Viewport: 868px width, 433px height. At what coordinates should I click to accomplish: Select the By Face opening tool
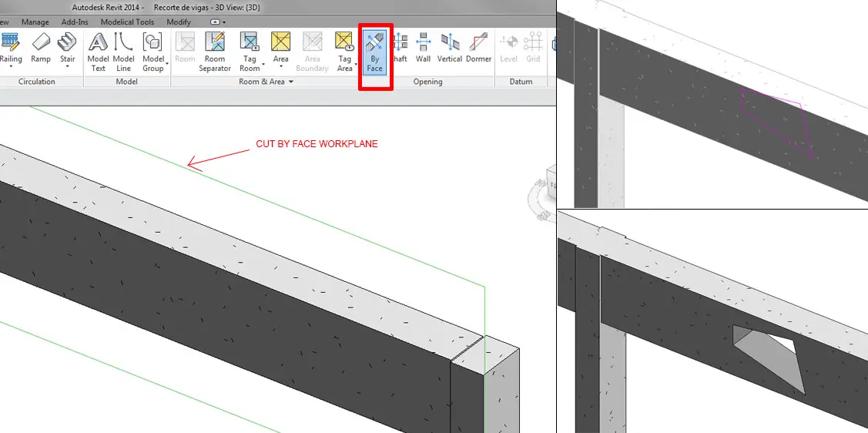coord(375,52)
